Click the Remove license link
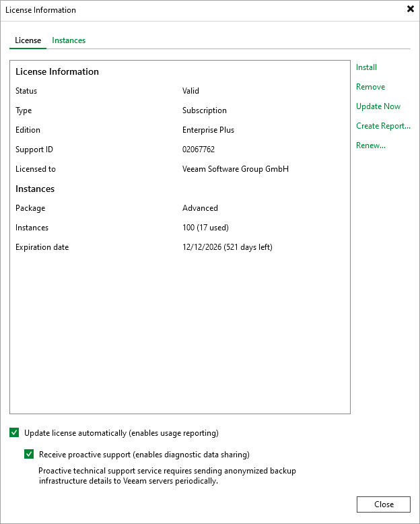Image resolution: width=420 pixels, height=524 pixels. [370, 87]
